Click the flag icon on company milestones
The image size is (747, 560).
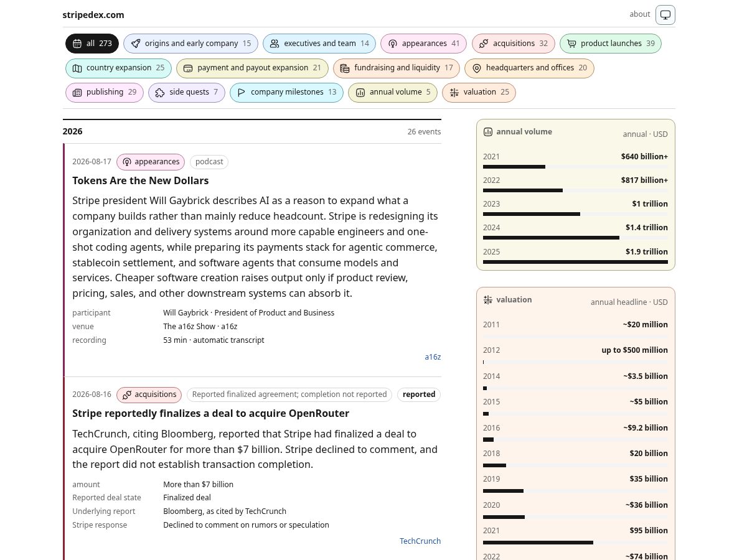pos(242,92)
